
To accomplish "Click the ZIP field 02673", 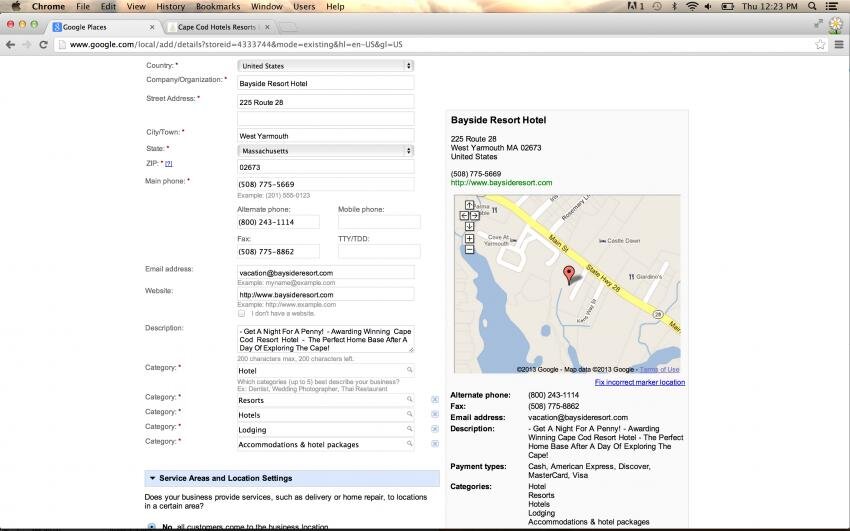I will pyautogui.click(x=325, y=167).
